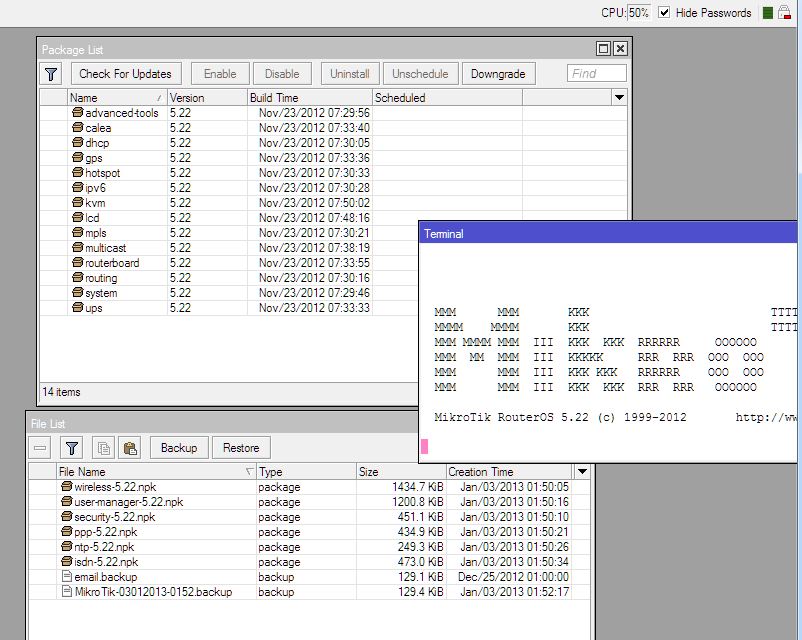Screen dimensions: 802x640
Task: Open File List column selector dropdown arrow
Action: click(582, 471)
